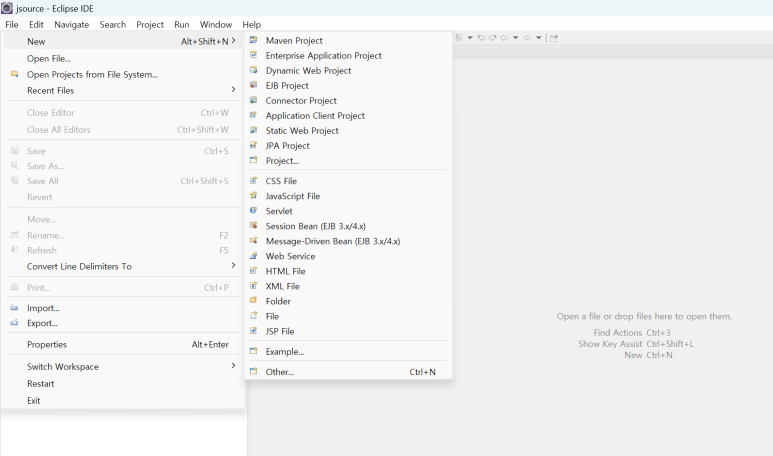
Task: Open the generic Project... wizard
Action: click(x=348, y=161)
